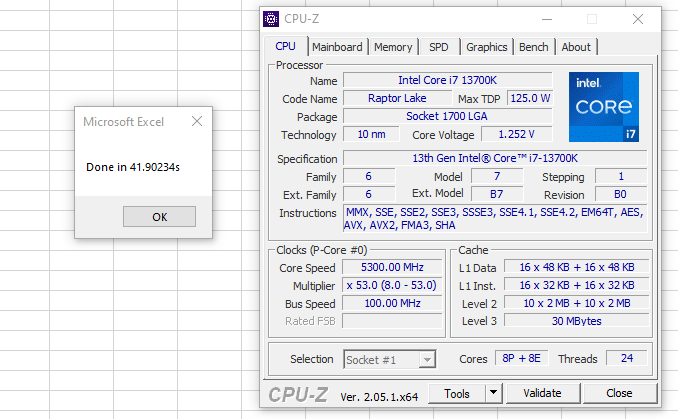Click the Revision value B0
Image resolution: width=678 pixels, height=419 pixels.
point(621,194)
